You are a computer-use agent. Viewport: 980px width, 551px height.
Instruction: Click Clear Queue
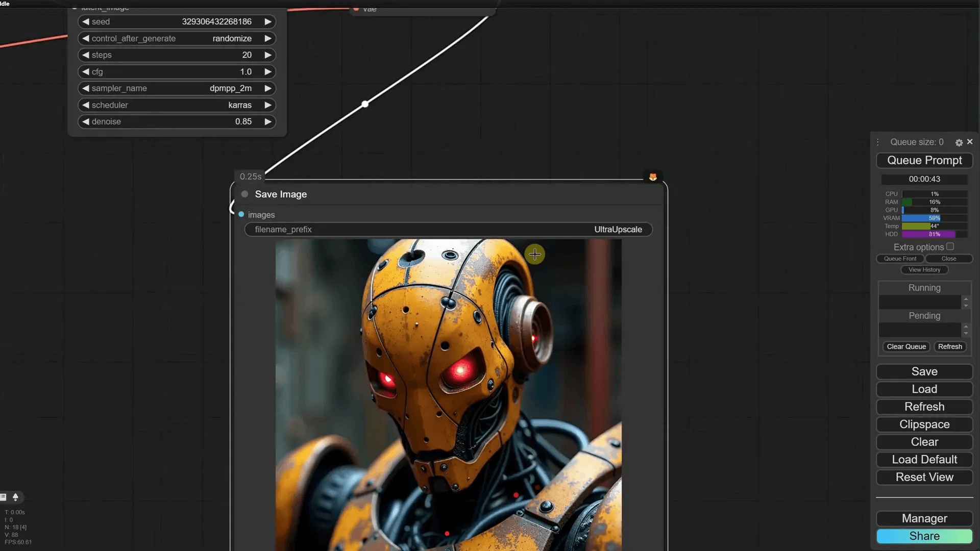905,346
